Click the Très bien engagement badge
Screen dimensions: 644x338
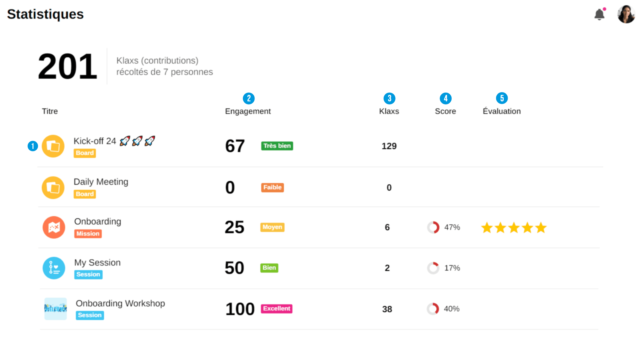tap(277, 146)
